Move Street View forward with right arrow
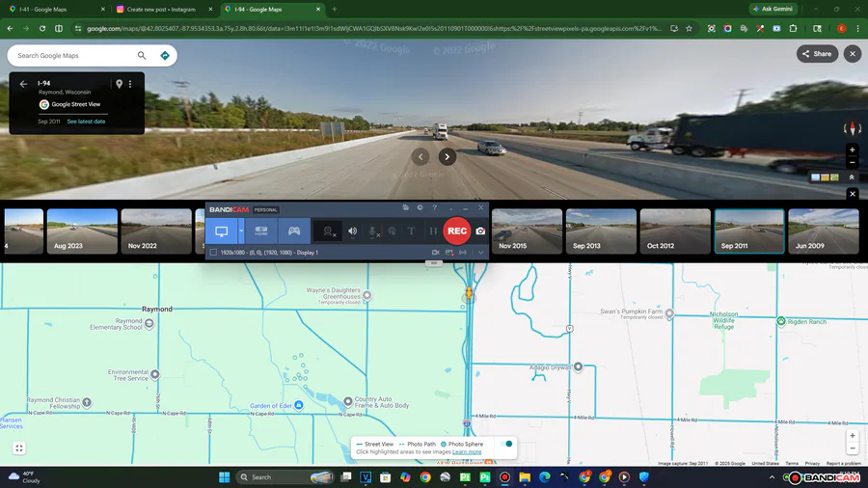The height and width of the screenshot is (488, 868). coord(448,156)
